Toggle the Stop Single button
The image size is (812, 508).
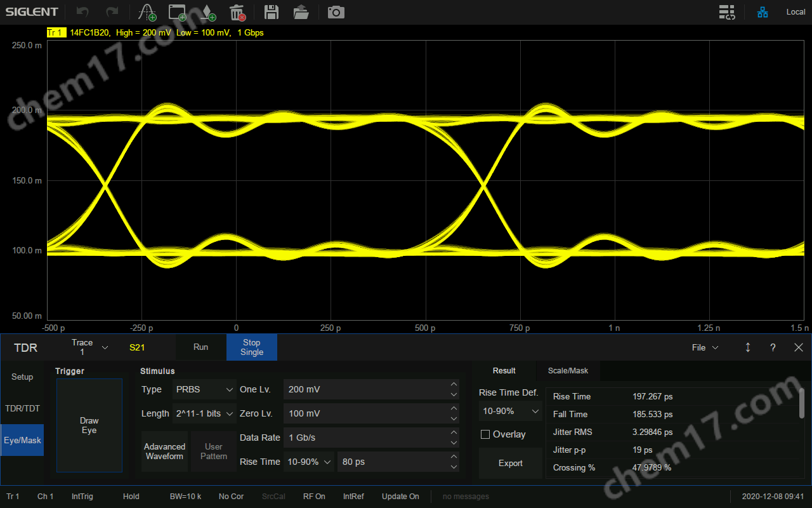tap(251, 347)
